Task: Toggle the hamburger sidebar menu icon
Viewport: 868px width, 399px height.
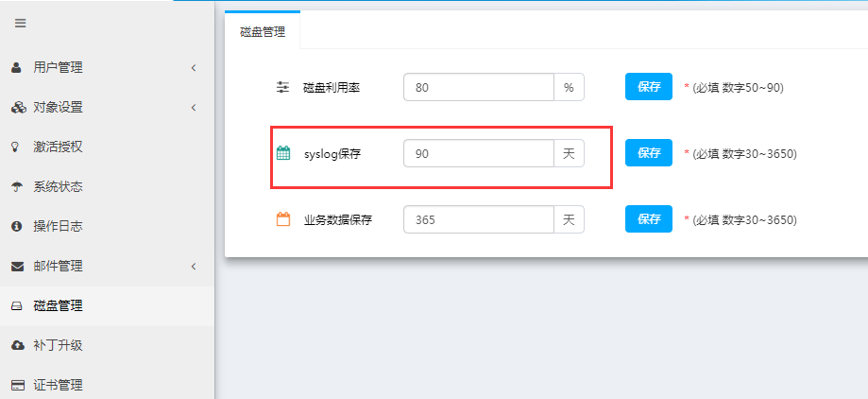Action: click(20, 23)
